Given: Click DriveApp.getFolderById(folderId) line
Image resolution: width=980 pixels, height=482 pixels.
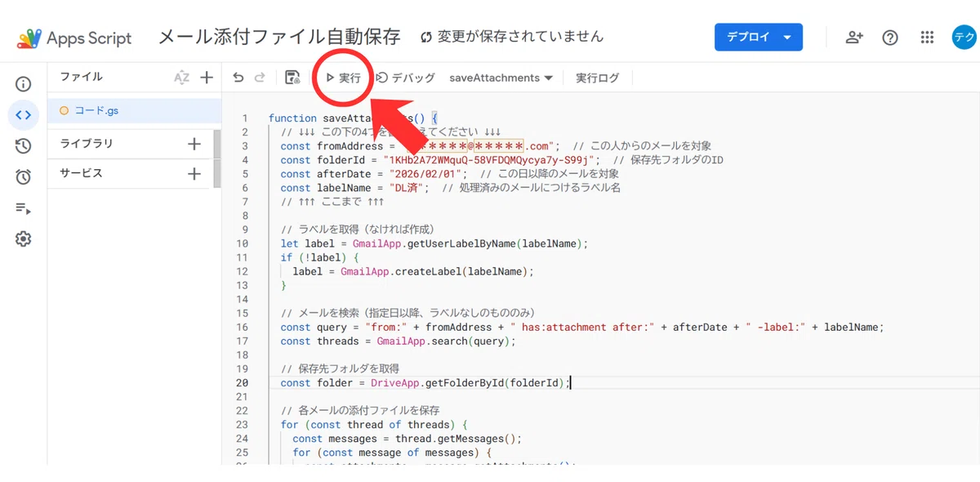Looking at the screenshot, I should pyautogui.click(x=425, y=382).
